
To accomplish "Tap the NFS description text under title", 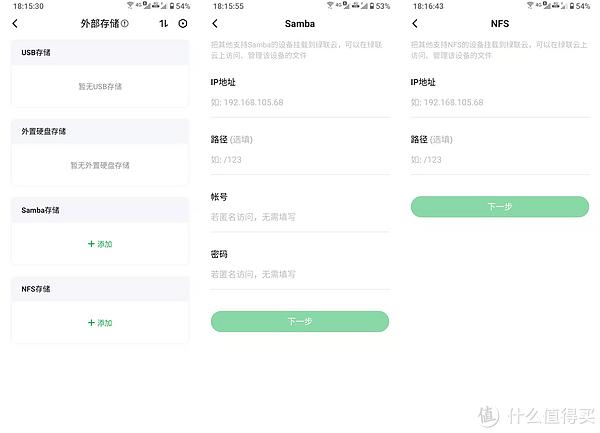I will point(499,50).
